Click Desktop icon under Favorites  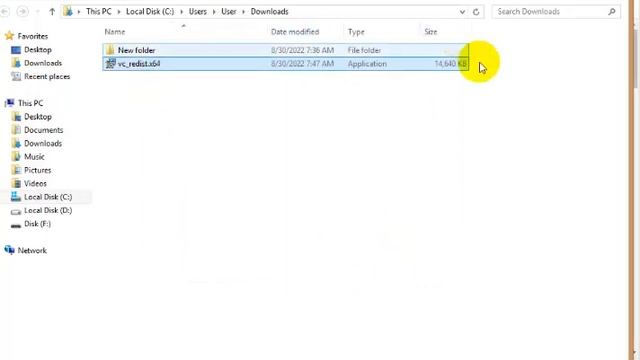click(16, 50)
